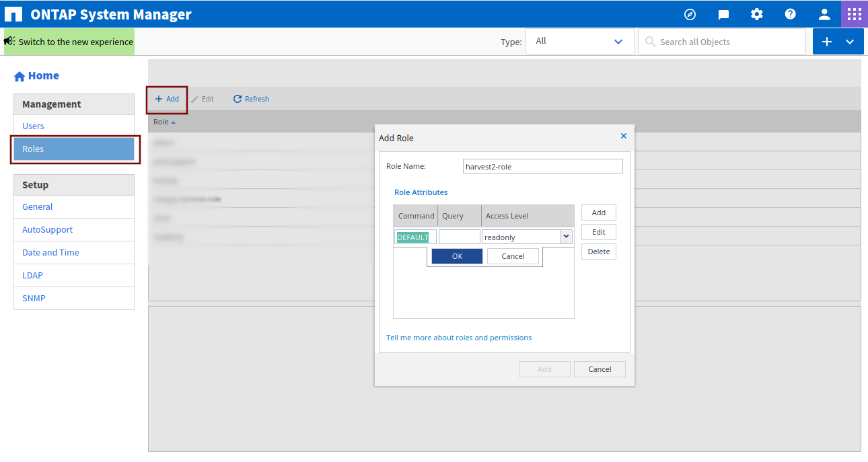The image size is (868, 462).
Task: Click the Home house icon
Action: click(x=20, y=77)
